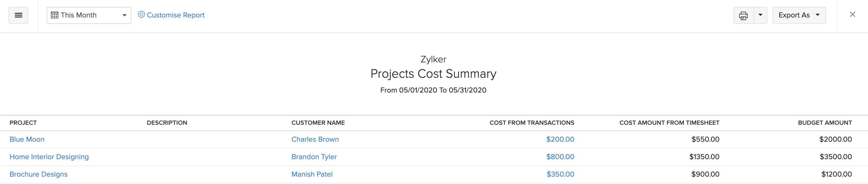This screenshot has height=184, width=868.
Task: Open the print options arrow beside the printer icon
Action: click(760, 15)
